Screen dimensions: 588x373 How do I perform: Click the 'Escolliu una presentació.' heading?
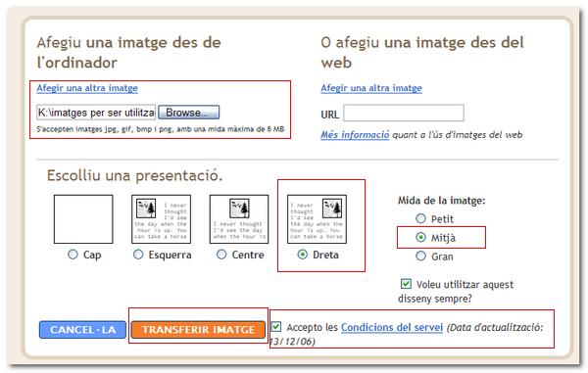[134, 175]
